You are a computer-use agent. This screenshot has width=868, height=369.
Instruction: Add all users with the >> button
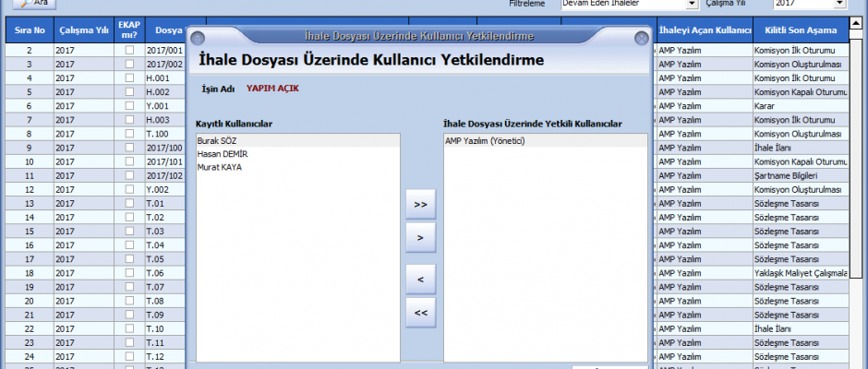(x=421, y=204)
